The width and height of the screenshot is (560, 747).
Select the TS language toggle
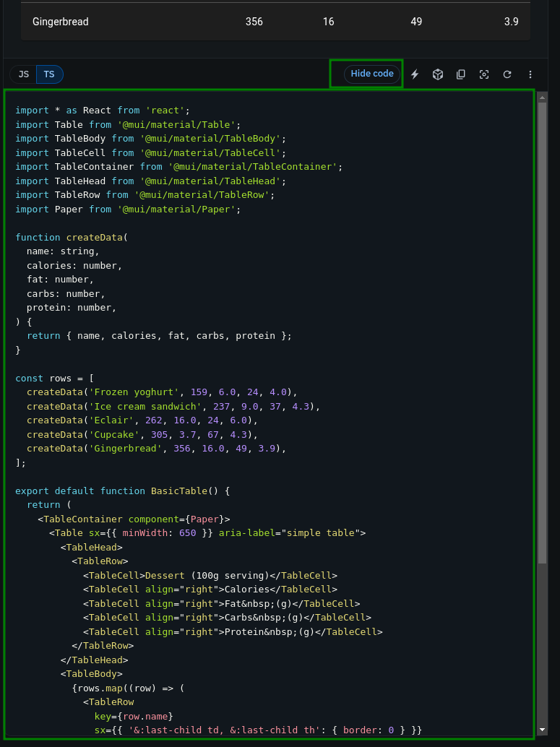[49, 74]
